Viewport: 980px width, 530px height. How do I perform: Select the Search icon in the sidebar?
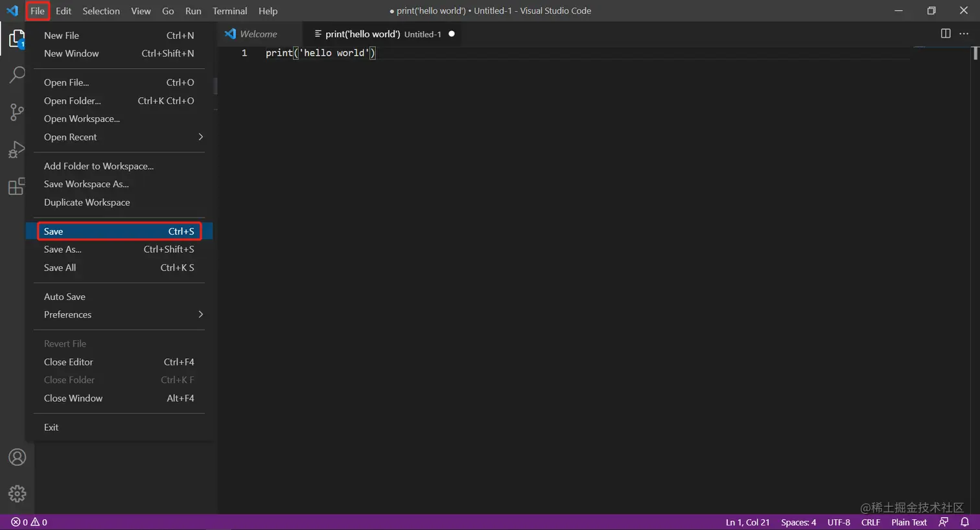17,75
